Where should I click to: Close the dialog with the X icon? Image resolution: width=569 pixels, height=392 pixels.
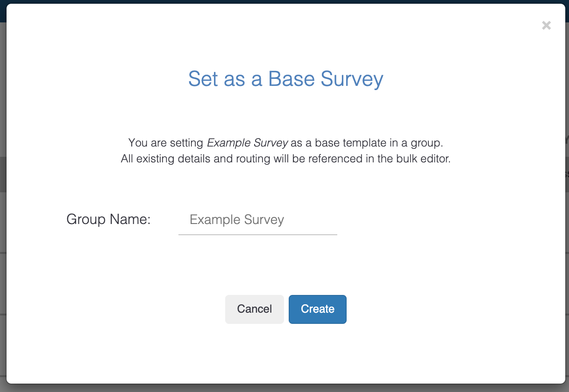pos(546,26)
